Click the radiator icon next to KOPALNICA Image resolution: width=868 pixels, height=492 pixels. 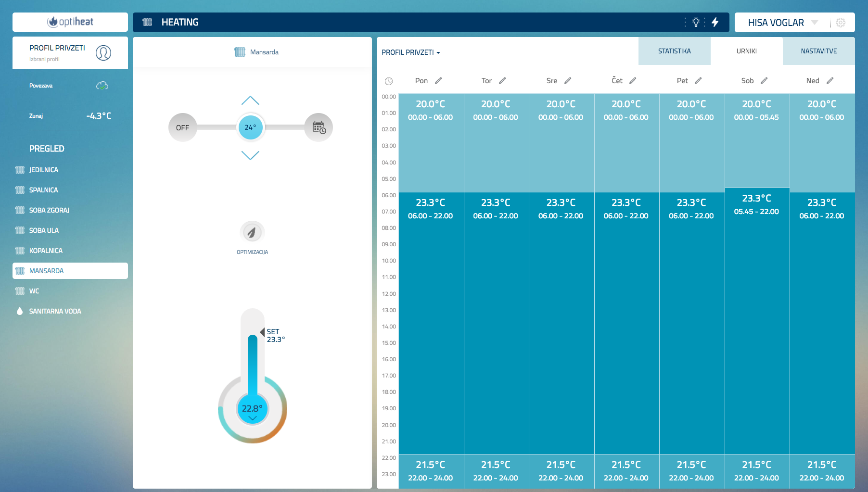[20, 251]
